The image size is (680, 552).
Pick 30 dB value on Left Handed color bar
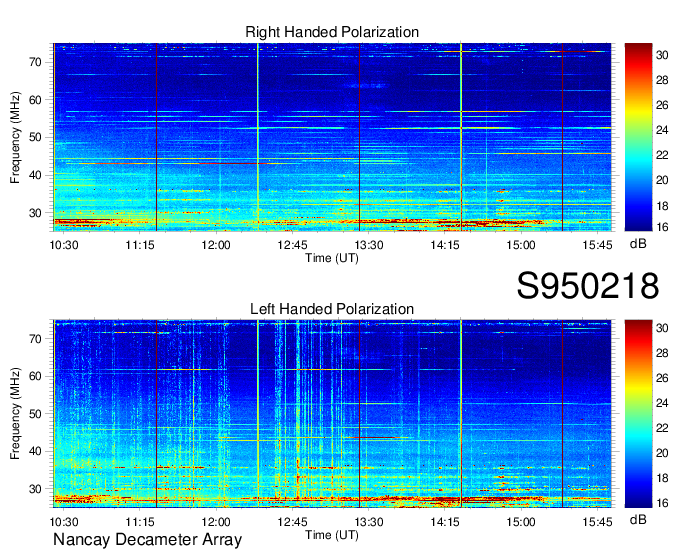(662, 328)
